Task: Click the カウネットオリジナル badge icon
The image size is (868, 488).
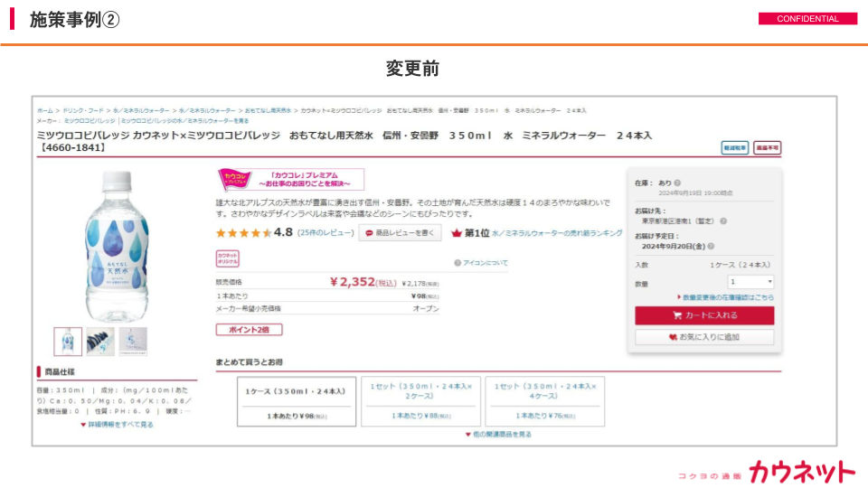Action: 227,258
